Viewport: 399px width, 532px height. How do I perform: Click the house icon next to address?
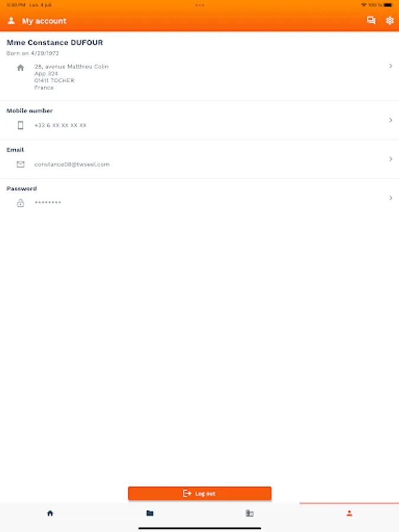20,68
